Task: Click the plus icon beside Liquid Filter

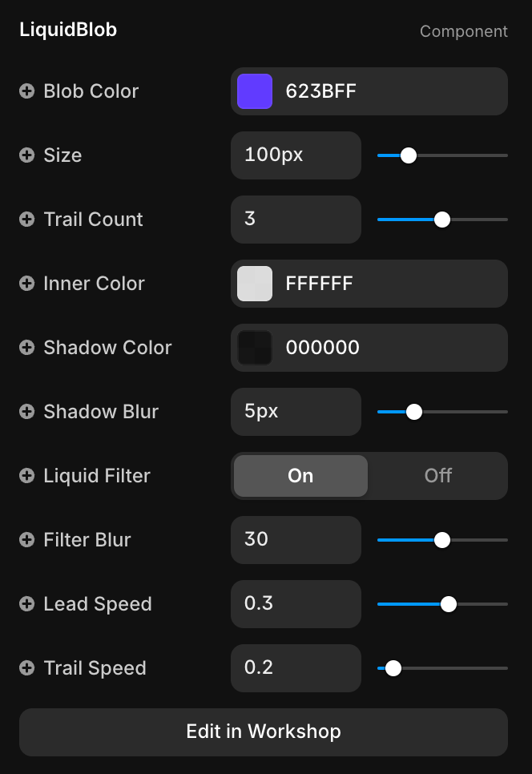Action: click(x=27, y=476)
